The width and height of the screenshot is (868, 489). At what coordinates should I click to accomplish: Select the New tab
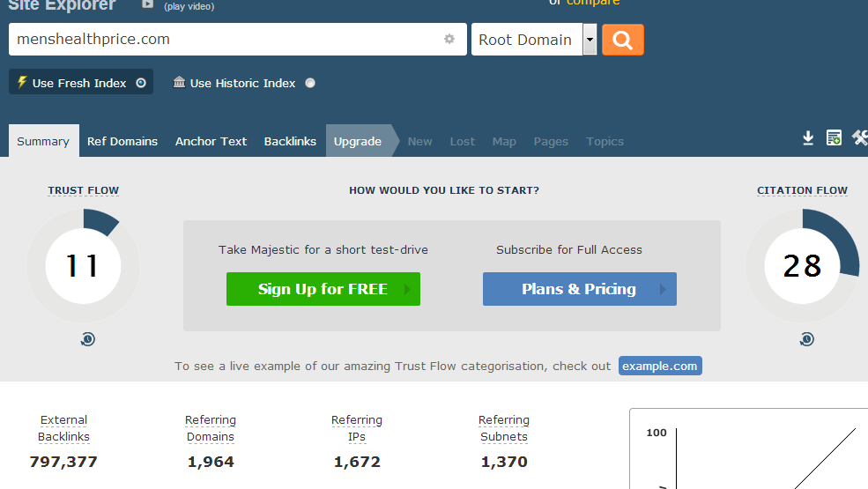click(x=420, y=141)
